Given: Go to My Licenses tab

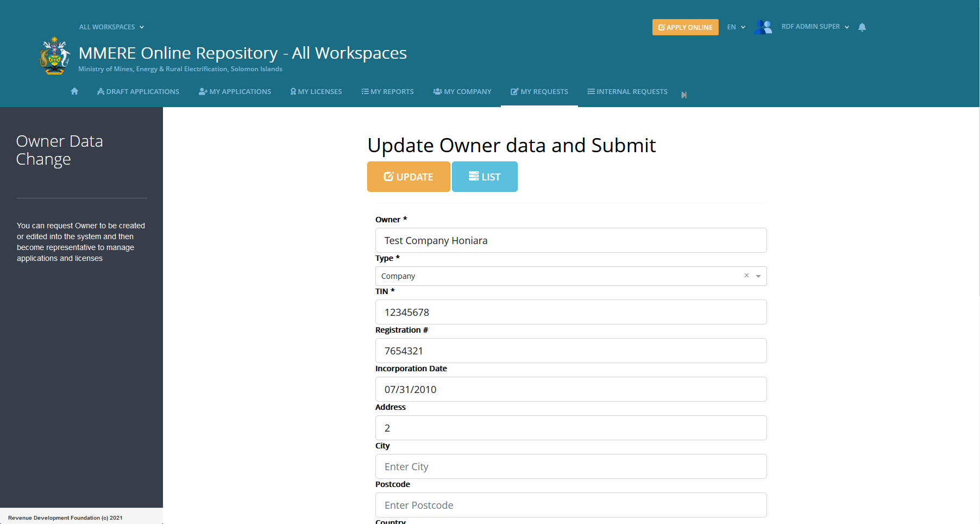Looking at the screenshot, I should tap(316, 91).
